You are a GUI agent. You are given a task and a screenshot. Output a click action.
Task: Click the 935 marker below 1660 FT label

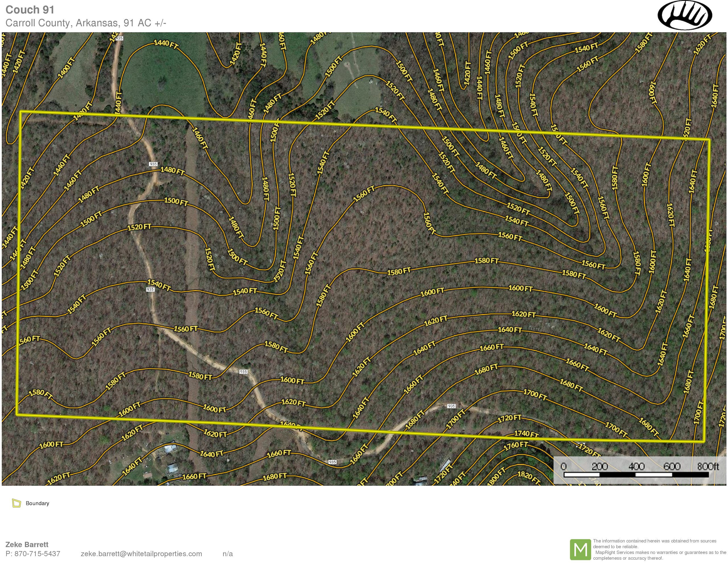point(332,462)
